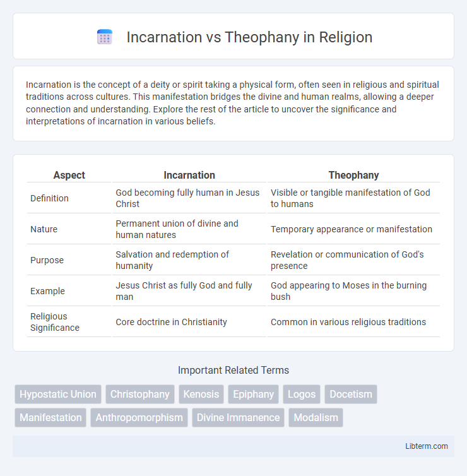This screenshot has height=476, width=467.
Task: Open the Docetism tag
Action: pyautogui.click(x=351, y=394)
